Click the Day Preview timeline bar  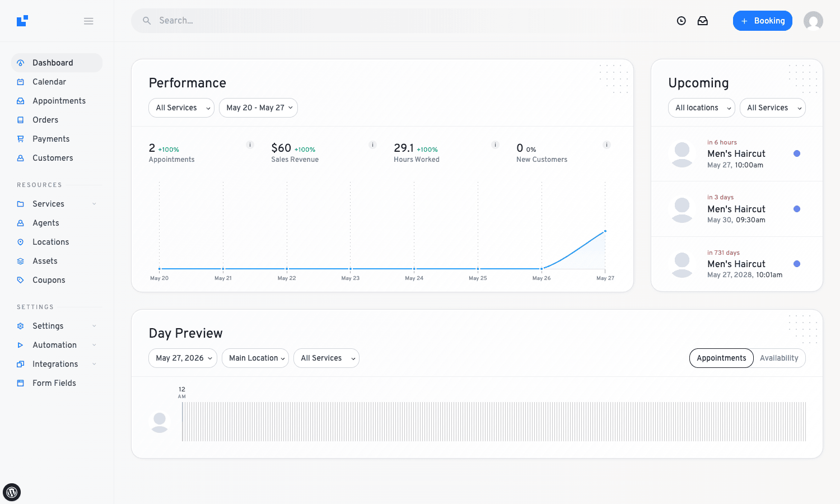pyautogui.click(x=494, y=421)
